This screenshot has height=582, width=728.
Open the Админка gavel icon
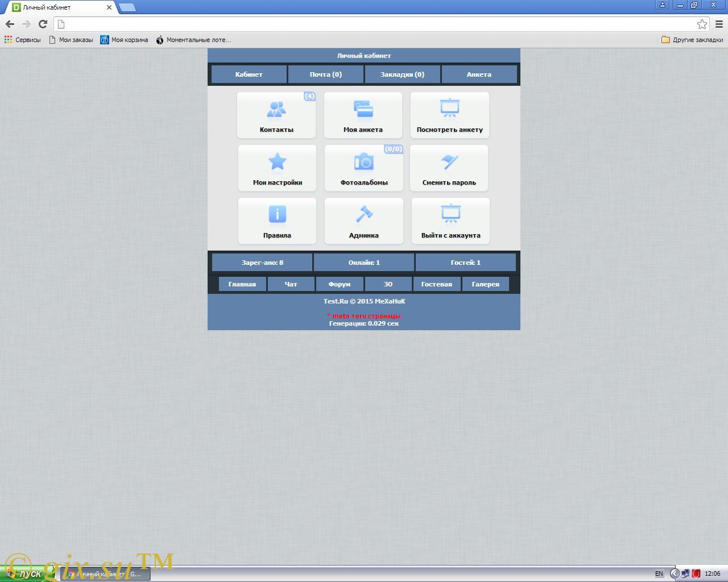point(364,215)
